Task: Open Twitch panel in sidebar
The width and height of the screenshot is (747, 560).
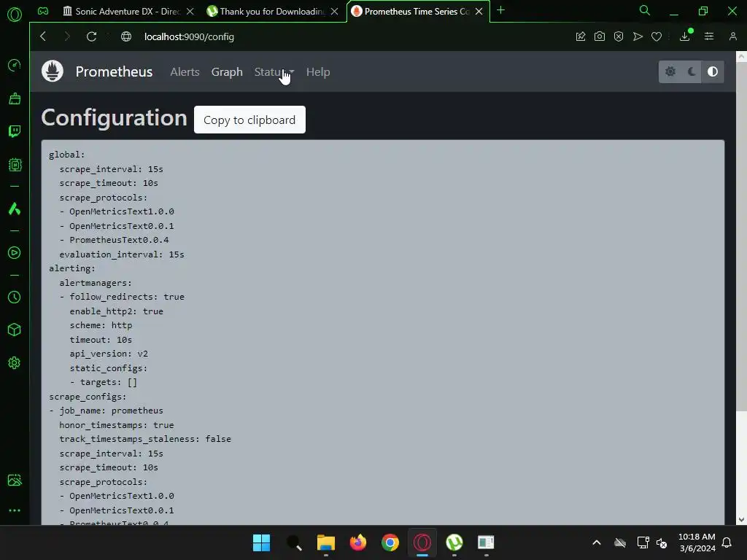Action: tap(15, 131)
